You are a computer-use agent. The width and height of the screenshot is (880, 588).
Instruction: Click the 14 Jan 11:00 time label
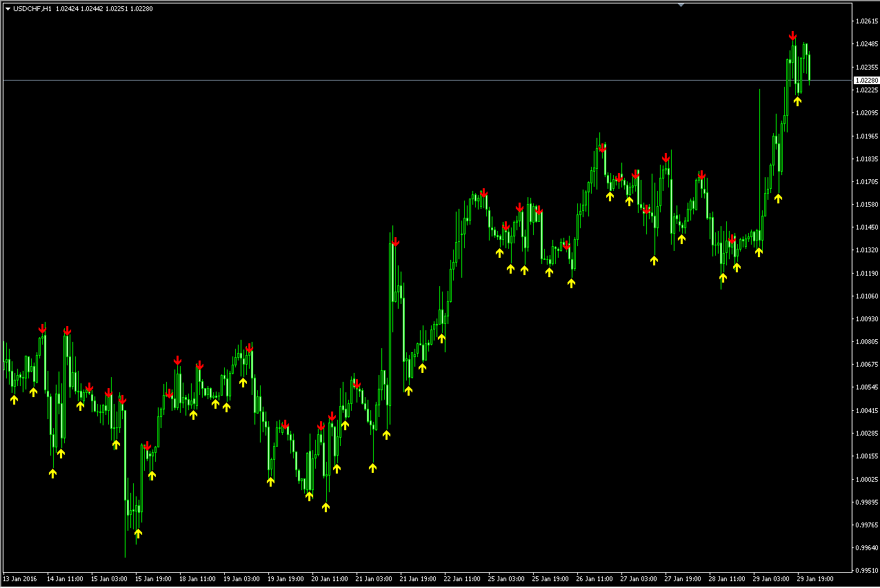(65, 579)
